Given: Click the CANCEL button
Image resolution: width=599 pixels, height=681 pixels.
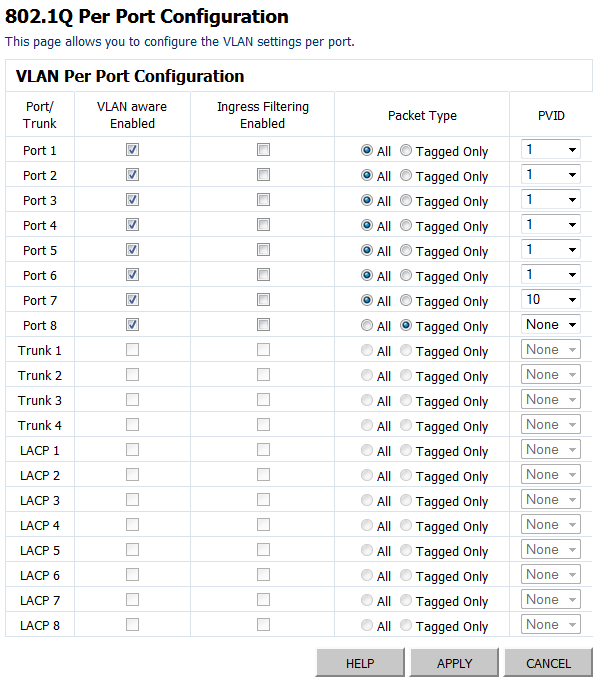Looking at the screenshot, I should 548,663.
